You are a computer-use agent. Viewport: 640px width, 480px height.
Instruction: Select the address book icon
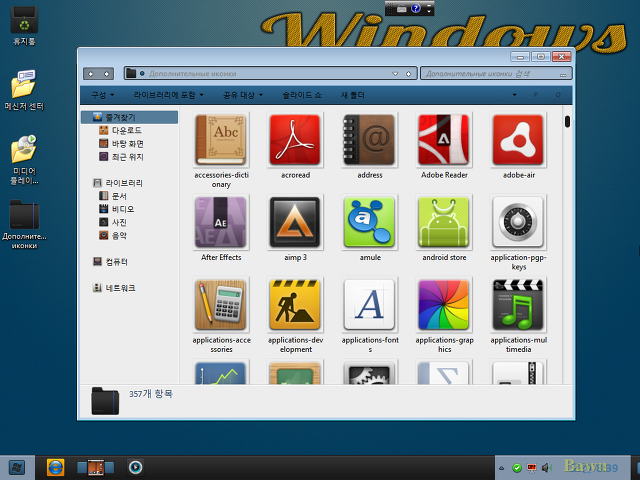point(369,140)
